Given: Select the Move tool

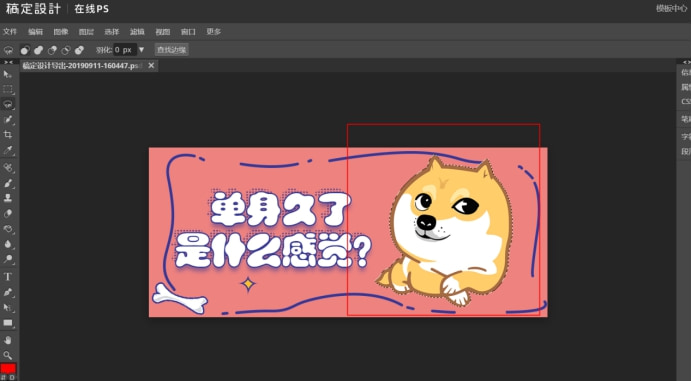Looking at the screenshot, I should [x=8, y=74].
